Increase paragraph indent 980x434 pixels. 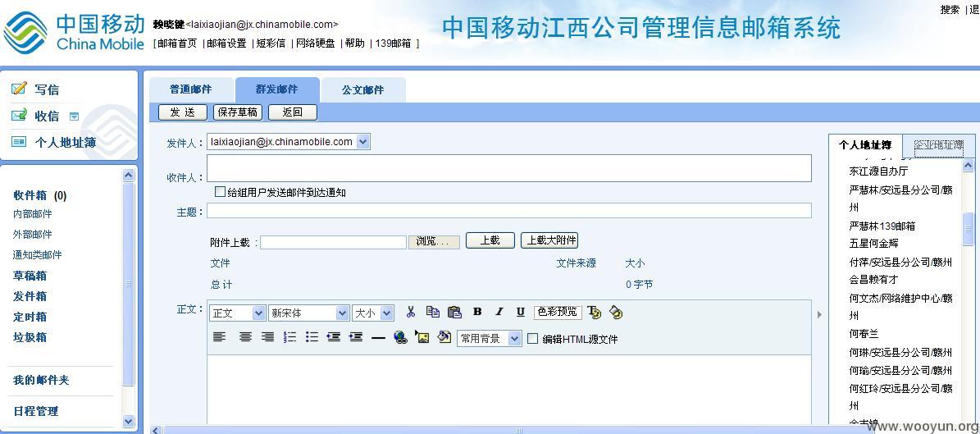[x=356, y=337]
